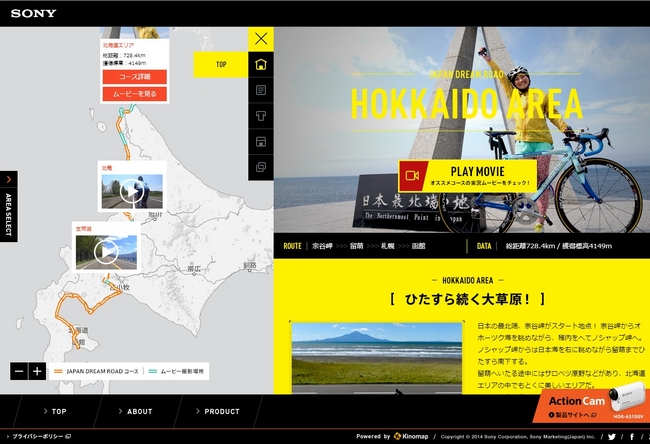Select the T-shirt icon in the side menu
The width and height of the screenshot is (650, 444).
click(x=261, y=116)
